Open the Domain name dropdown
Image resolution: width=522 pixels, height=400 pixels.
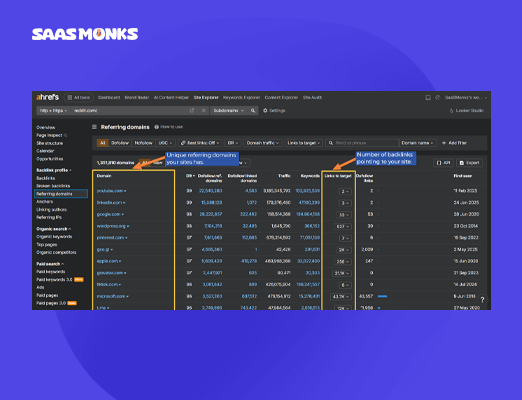click(418, 143)
